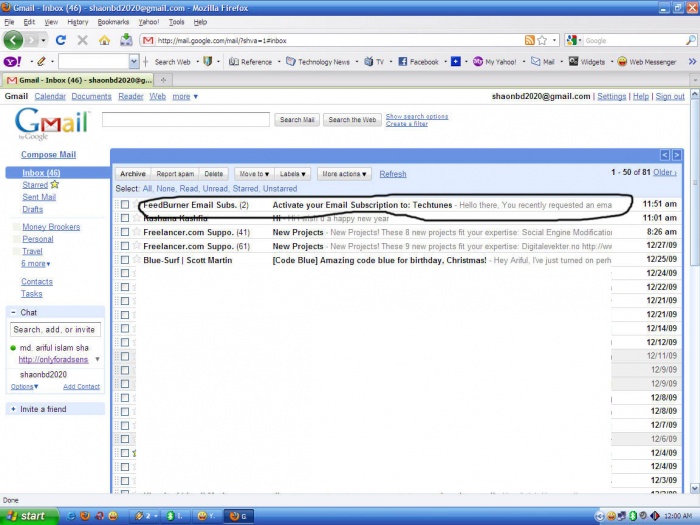Go back with the green back arrow
The height and width of the screenshot is (525, 700).
coord(13,40)
